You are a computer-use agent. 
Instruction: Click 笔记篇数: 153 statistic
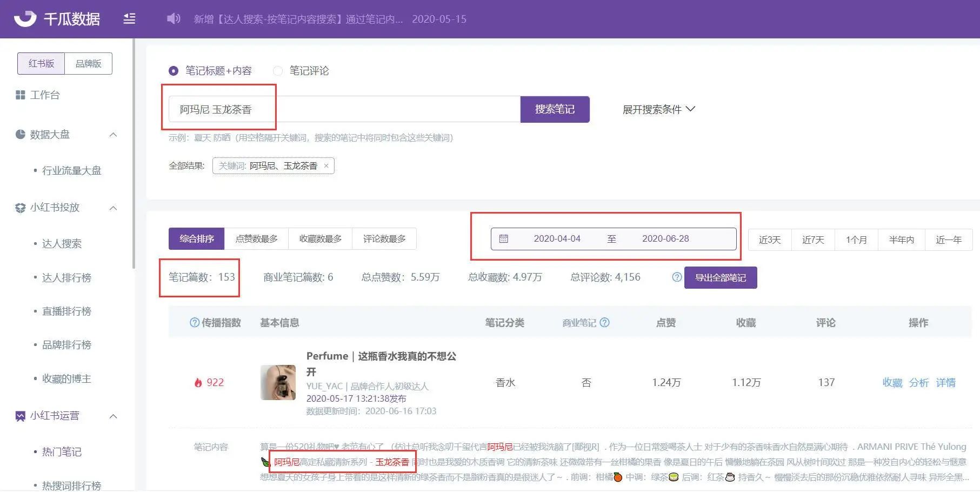pos(202,277)
